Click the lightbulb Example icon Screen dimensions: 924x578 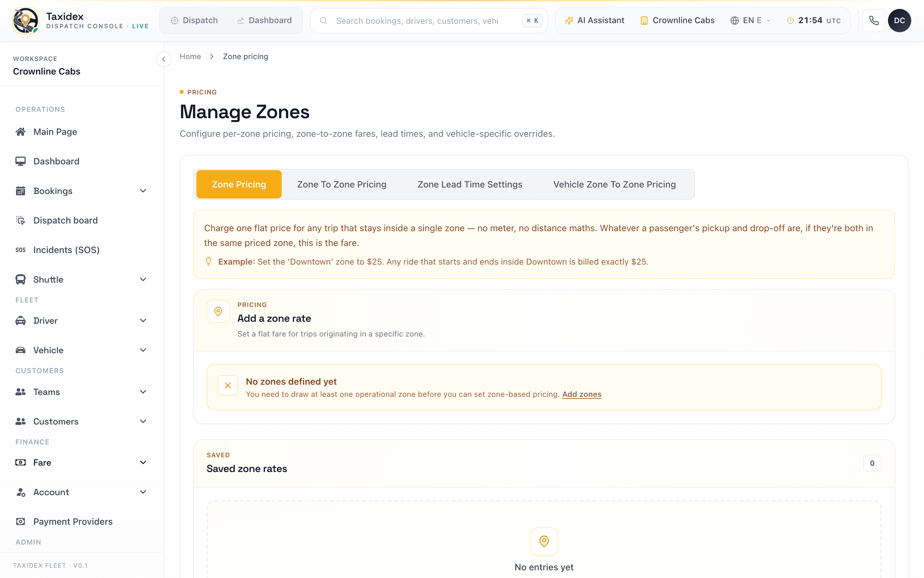[209, 261]
